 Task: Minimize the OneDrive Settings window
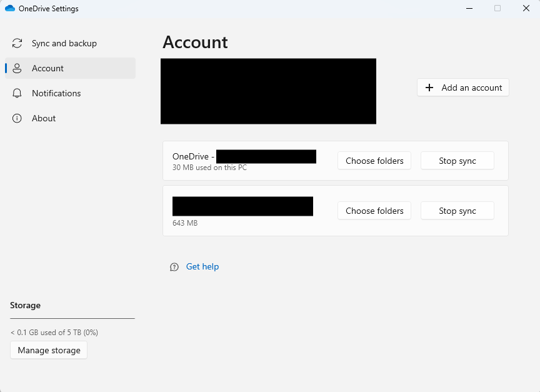click(469, 8)
